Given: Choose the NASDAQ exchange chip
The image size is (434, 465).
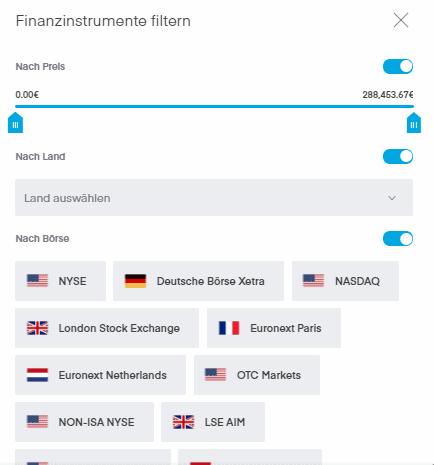Looking at the screenshot, I should click(345, 281).
